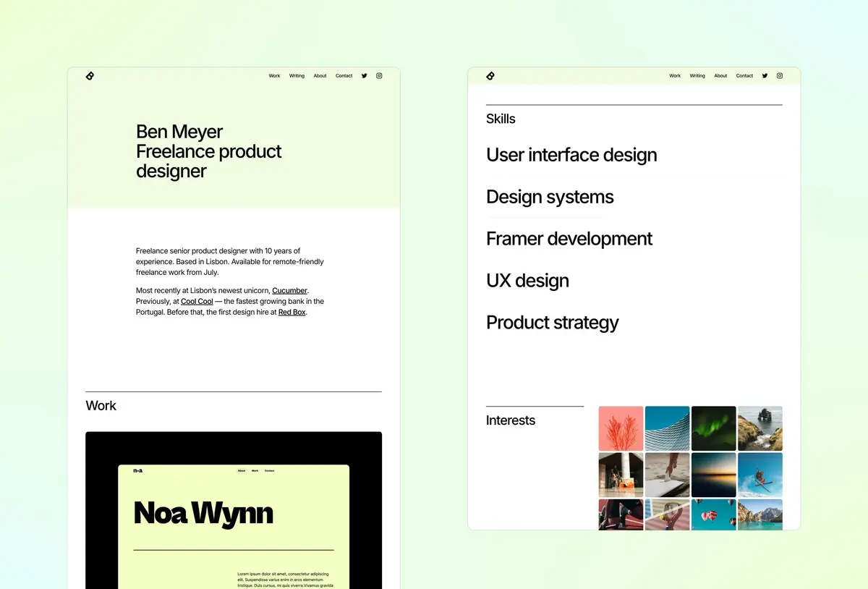Viewport: 868px width, 589px height.
Task: Select the Work nav item on the homepage
Action: (274, 75)
